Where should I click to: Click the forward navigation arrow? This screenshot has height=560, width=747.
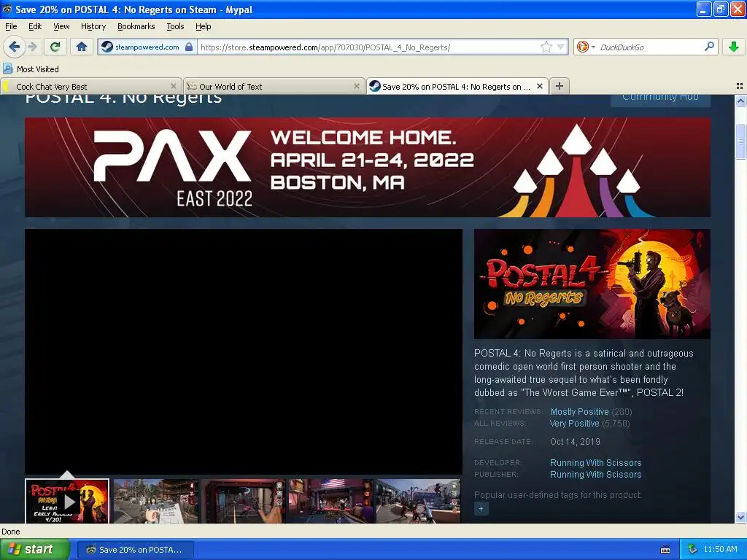pyautogui.click(x=32, y=47)
